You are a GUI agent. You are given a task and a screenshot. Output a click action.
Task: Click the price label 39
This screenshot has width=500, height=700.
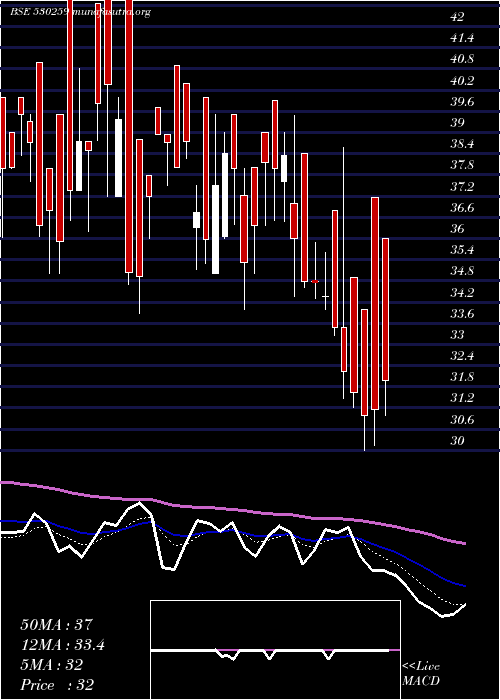click(457, 123)
